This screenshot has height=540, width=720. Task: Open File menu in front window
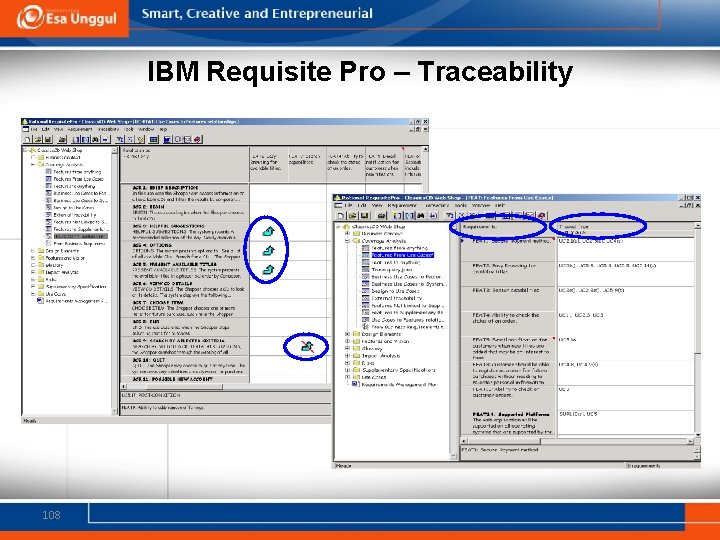tap(349, 206)
